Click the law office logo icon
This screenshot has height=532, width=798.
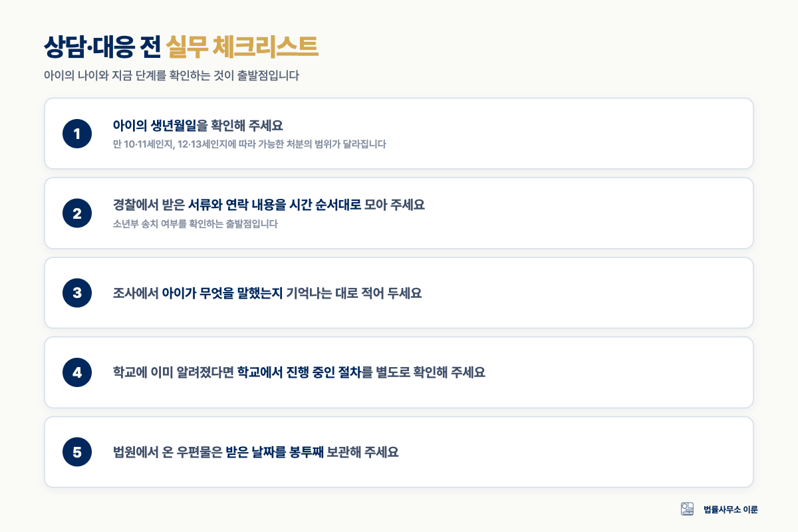click(688, 509)
